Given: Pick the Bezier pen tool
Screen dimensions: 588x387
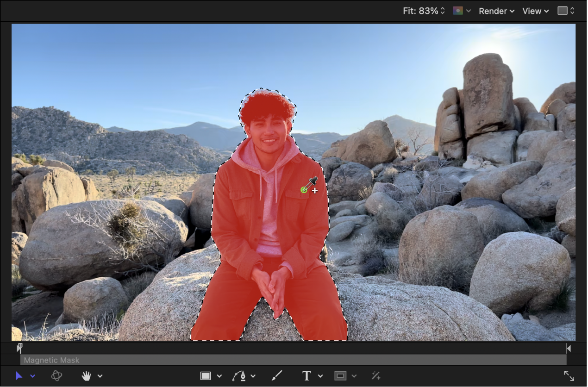Looking at the screenshot, I should point(240,375).
